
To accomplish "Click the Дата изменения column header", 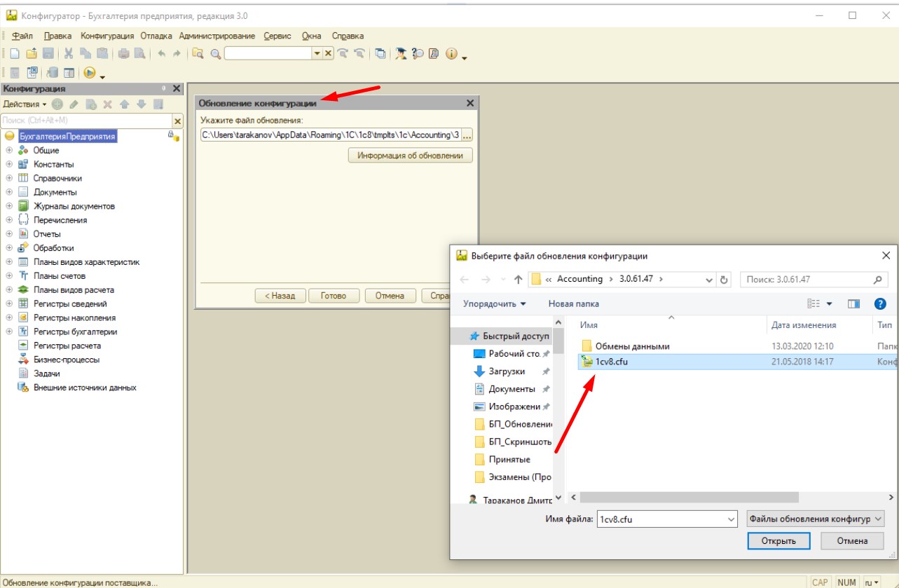I will click(804, 325).
